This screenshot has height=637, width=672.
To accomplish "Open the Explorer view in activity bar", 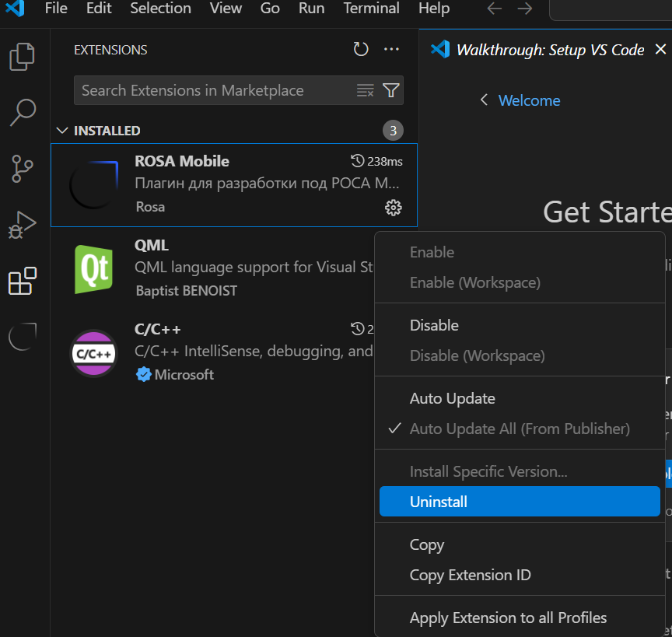I will 22,57.
